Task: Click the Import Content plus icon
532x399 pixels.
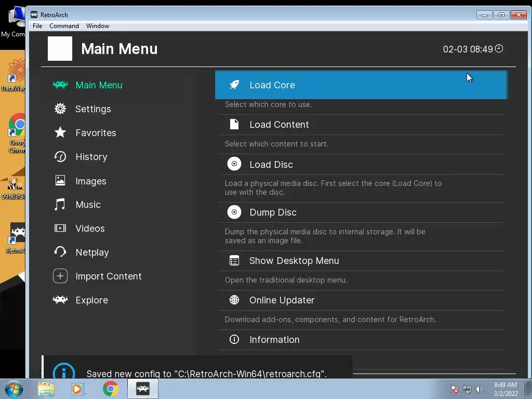Action: (x=60, y=276)
